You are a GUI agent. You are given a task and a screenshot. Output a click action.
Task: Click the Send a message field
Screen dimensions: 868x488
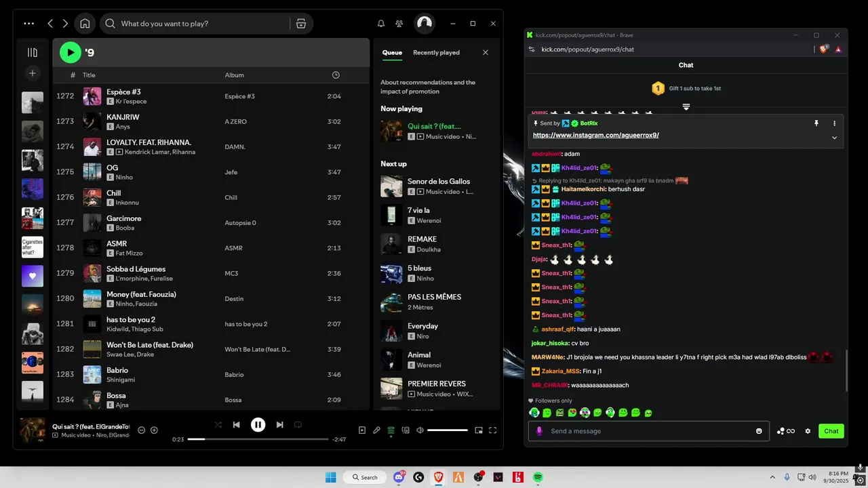[649, 431]
